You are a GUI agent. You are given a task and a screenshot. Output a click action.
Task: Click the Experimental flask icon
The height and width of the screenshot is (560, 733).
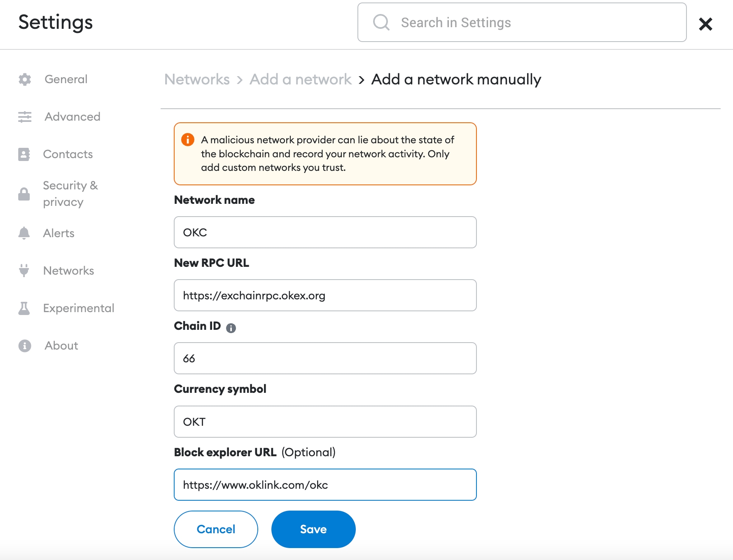coord(24,308)
